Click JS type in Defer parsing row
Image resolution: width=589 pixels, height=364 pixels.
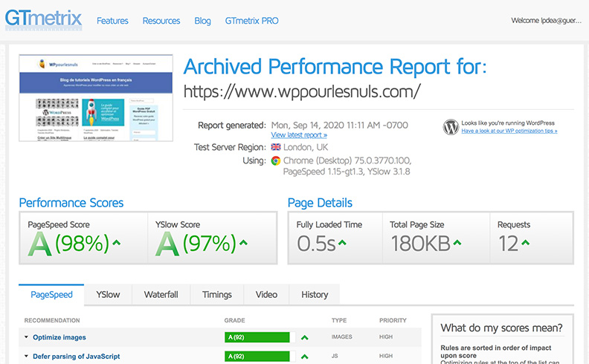(x=335, y=356)
